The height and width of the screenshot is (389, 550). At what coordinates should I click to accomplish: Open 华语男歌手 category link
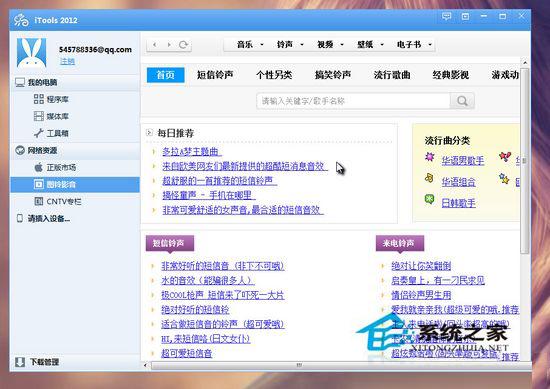(x=463, y=161)
